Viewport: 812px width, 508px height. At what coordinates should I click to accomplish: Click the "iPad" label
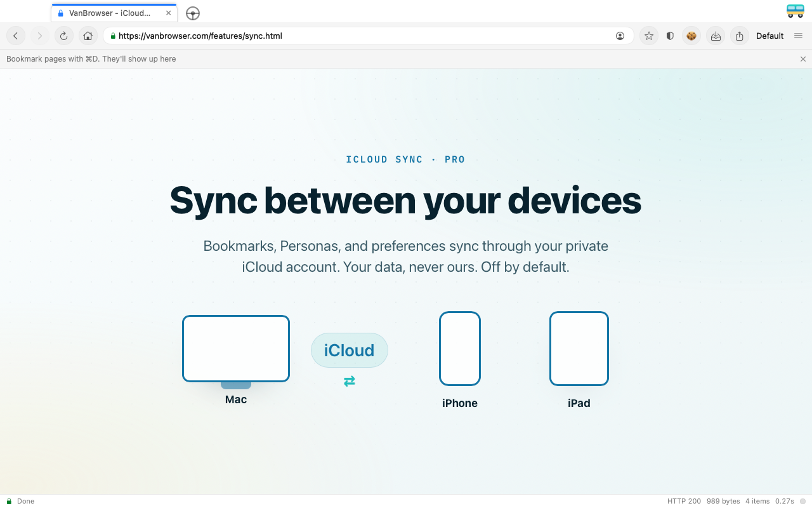point(579,403)
